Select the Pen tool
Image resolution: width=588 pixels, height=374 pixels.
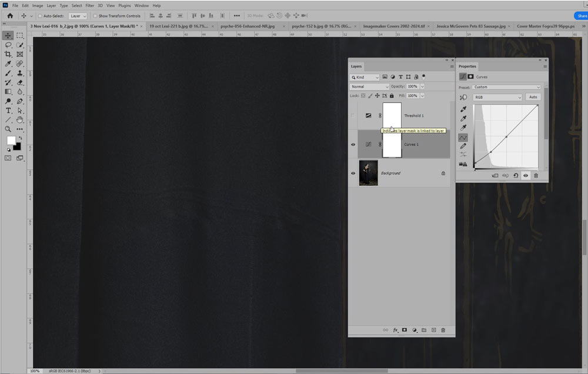(20, 101)
